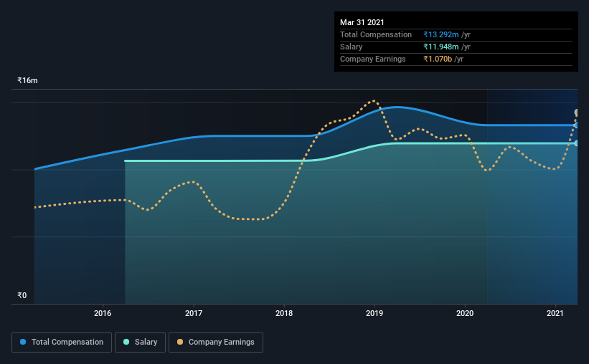589x364 pixels.
Task: Click the ₹13.292m total compensation value
Action: click(x=441, y=34)
